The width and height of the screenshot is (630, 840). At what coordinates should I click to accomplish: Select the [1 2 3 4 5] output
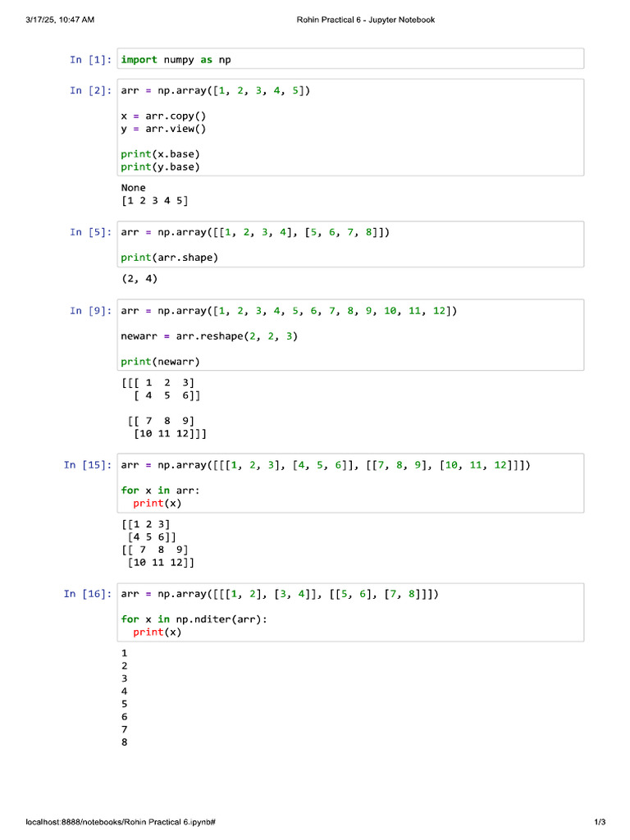coord(155,201)
